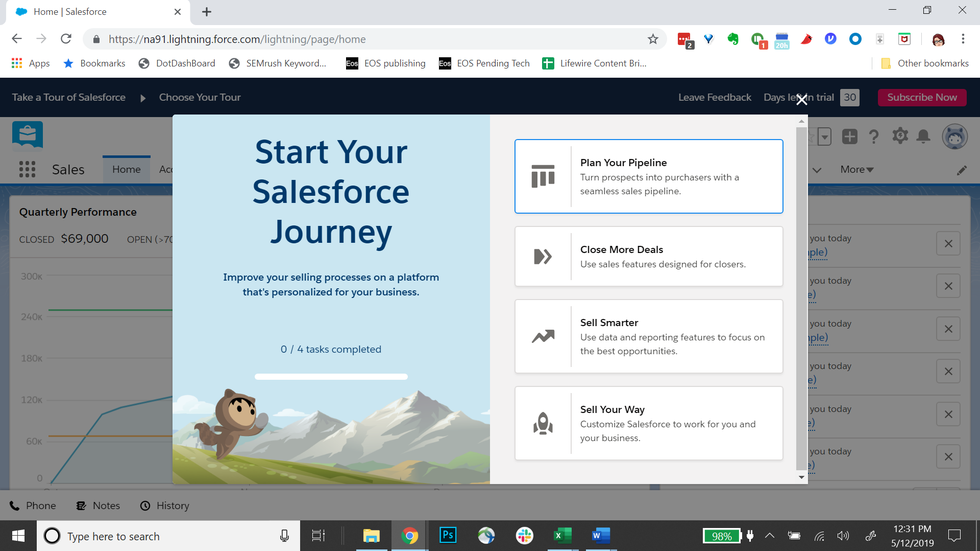Click the Leave Feedback link
This screenshot has height=551, width=980.
click(714, 97)
